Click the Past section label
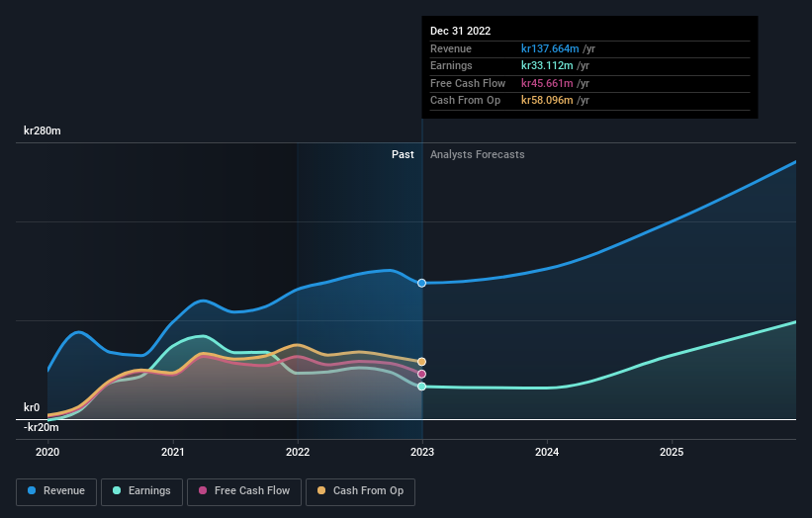Screen dimensions: 812x518 coord(403,155)
